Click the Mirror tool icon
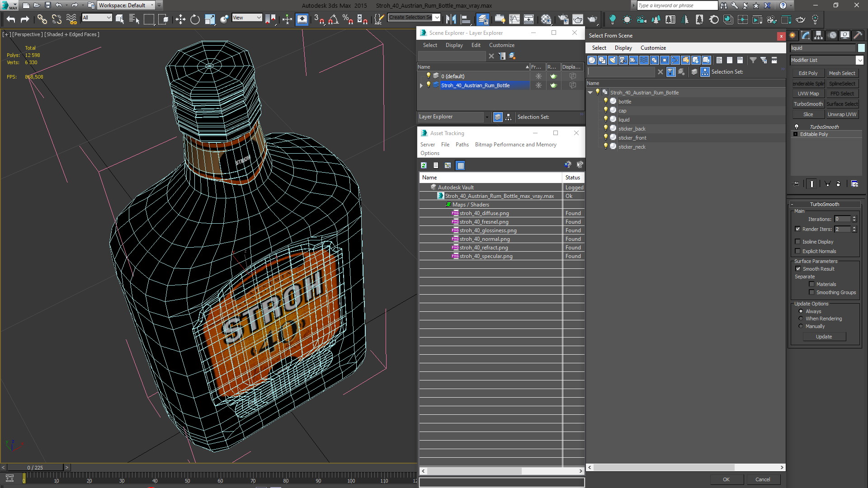Image resolution: width=868 pixels, height=488 pixels. 450,19
